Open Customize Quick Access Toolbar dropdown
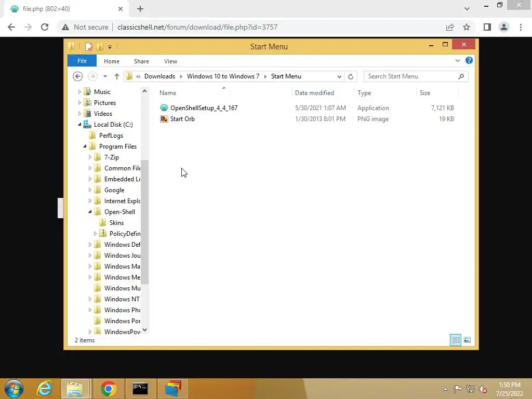Image resolution: width=532 pixels, height=399 pixels. click(x=110, y=47)
